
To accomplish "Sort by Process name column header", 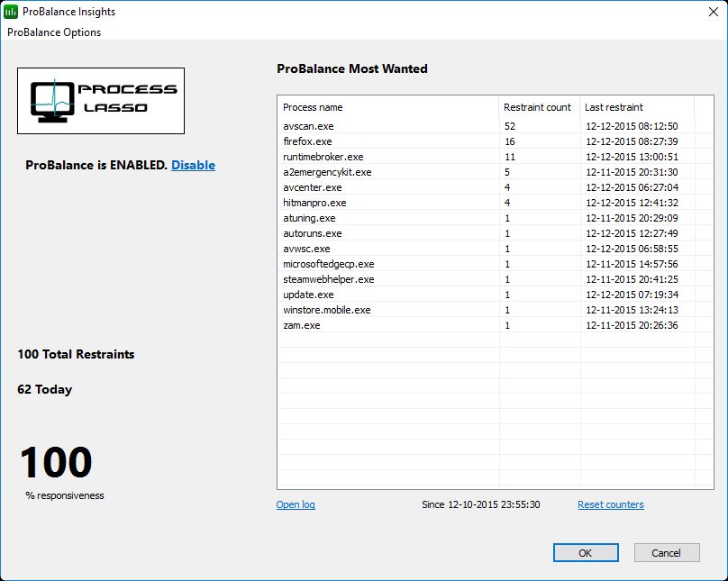I will click(x=388, y=107).
